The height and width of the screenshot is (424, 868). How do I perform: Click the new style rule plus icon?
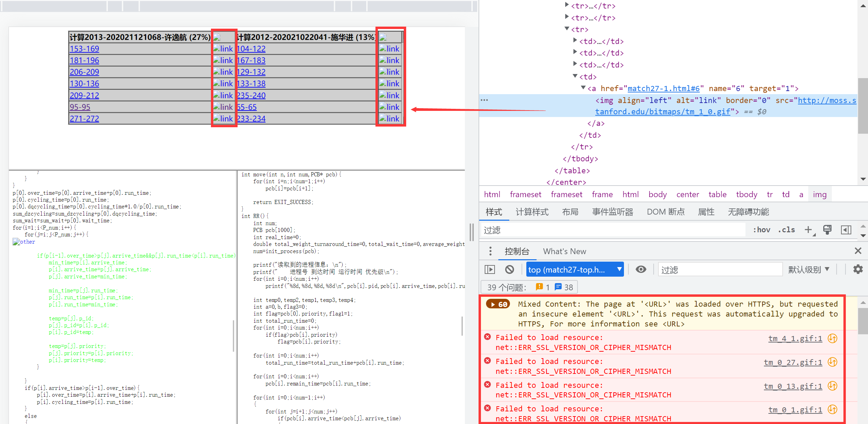coord(808,230)
